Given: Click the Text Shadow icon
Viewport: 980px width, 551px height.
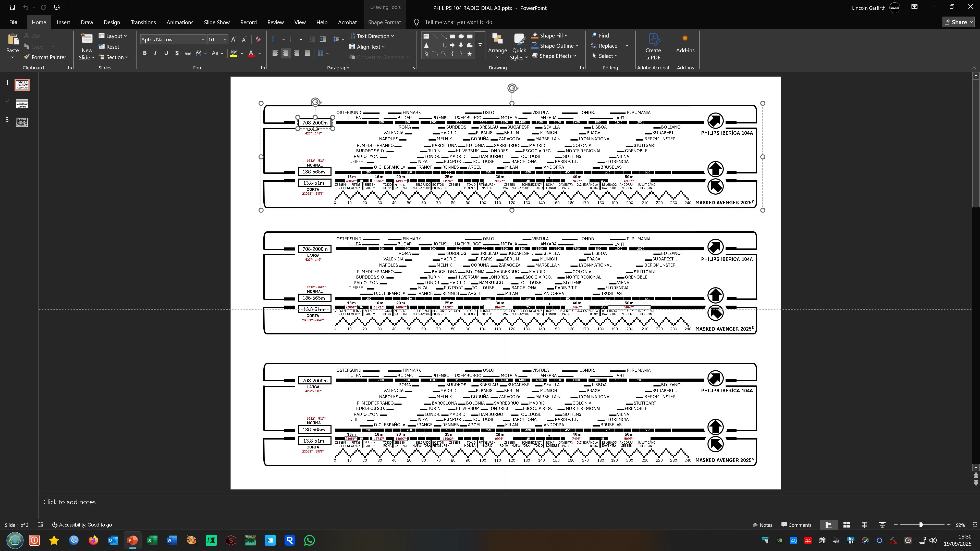Looking at the screenshot, I should click(x=177, y=53).
